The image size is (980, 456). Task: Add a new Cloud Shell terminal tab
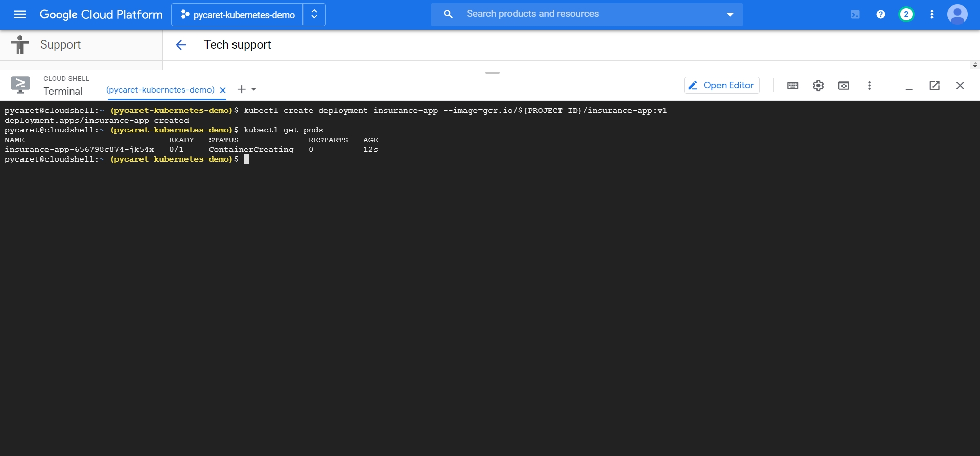242,89
